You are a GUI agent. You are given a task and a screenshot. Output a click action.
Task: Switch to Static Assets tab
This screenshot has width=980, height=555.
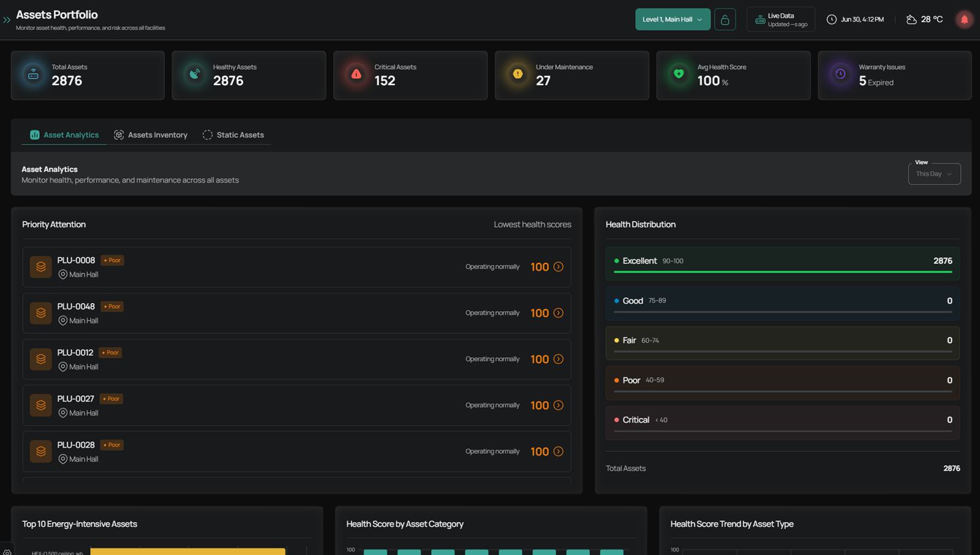point(233,135)
